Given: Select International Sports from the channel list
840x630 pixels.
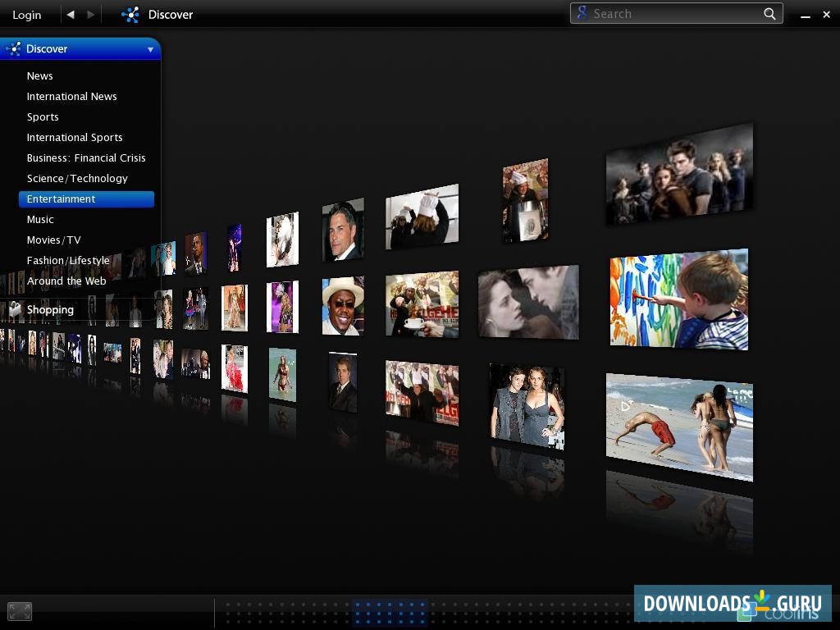Looking at the screenshot, I should (75, 137).
